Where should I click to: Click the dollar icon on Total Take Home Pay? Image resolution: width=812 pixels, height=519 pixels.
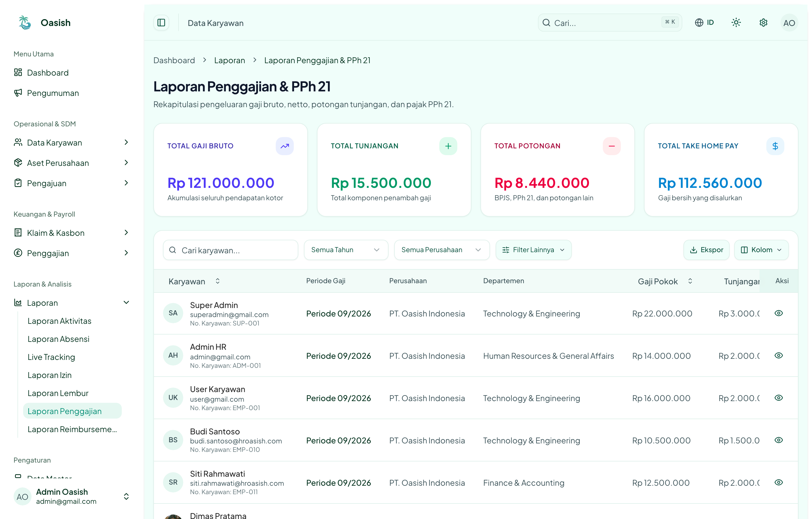click(775, 146)
